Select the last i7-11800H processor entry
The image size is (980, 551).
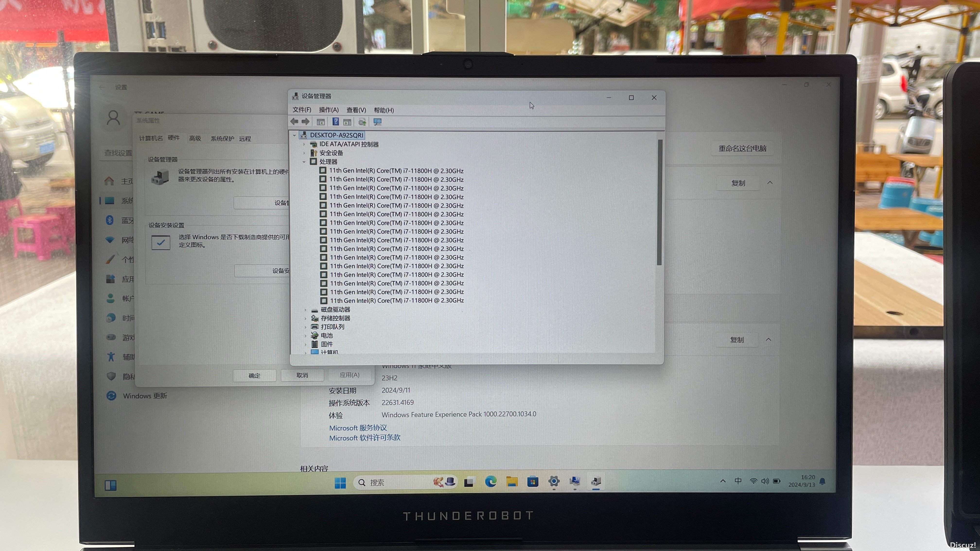[397, 301]
